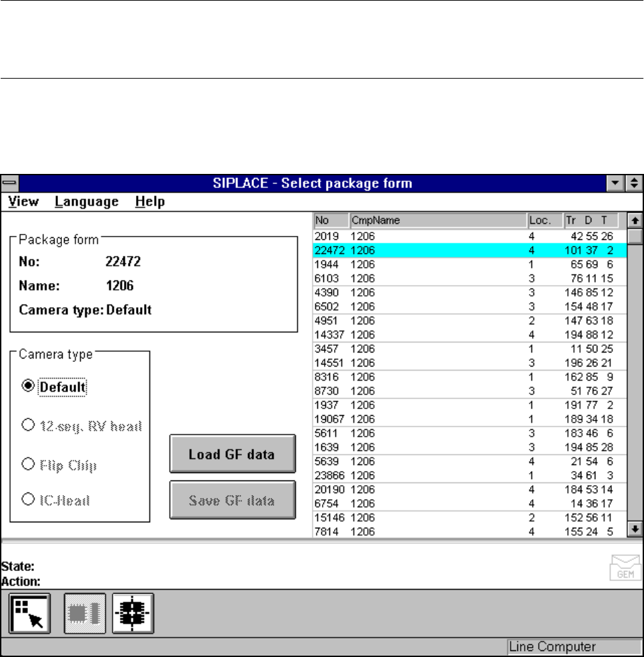Select package form row 6103
Image resolution: width=644 pixels, height=657 pixels.
469,279
